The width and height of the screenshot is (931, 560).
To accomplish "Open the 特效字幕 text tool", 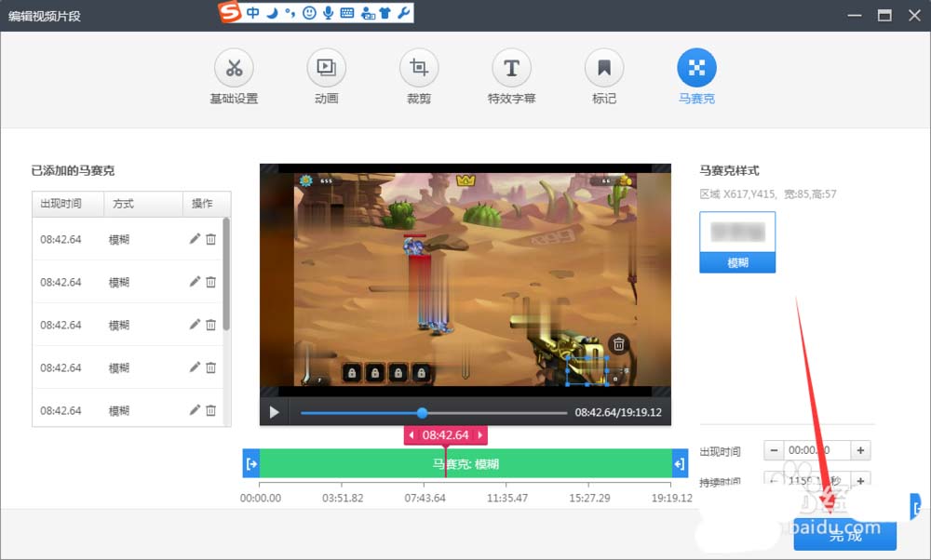I will (x=511, y=68).
